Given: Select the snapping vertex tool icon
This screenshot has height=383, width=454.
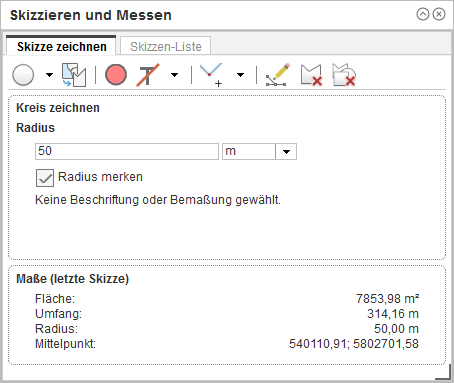Looking at the screenshot, I should click(x=211, y=75).
